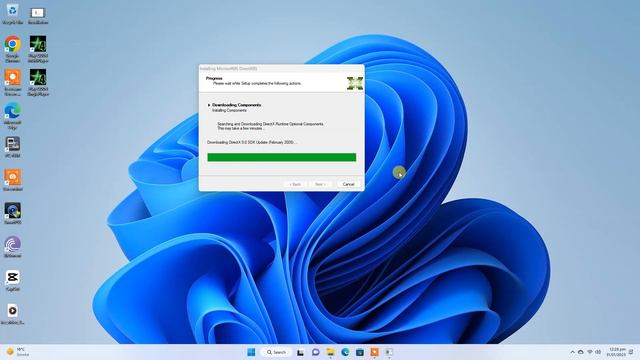Click the disabled Next button
This screenshot has width=640, height=360.
(x=320, y=184)
